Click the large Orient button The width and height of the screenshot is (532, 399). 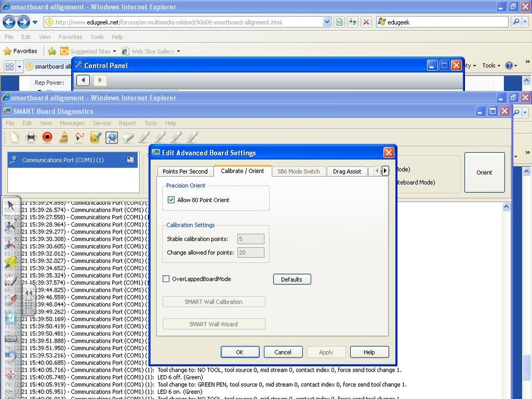pos(484,172)
